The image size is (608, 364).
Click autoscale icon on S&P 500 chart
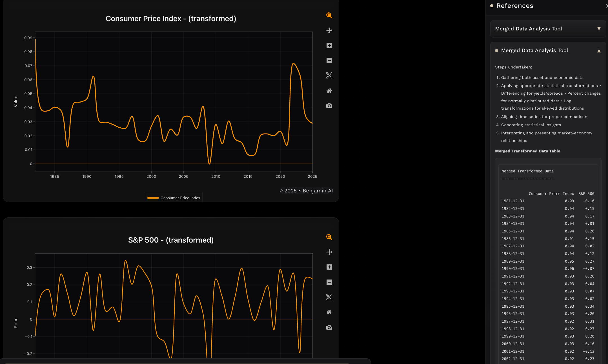(329, 297)
